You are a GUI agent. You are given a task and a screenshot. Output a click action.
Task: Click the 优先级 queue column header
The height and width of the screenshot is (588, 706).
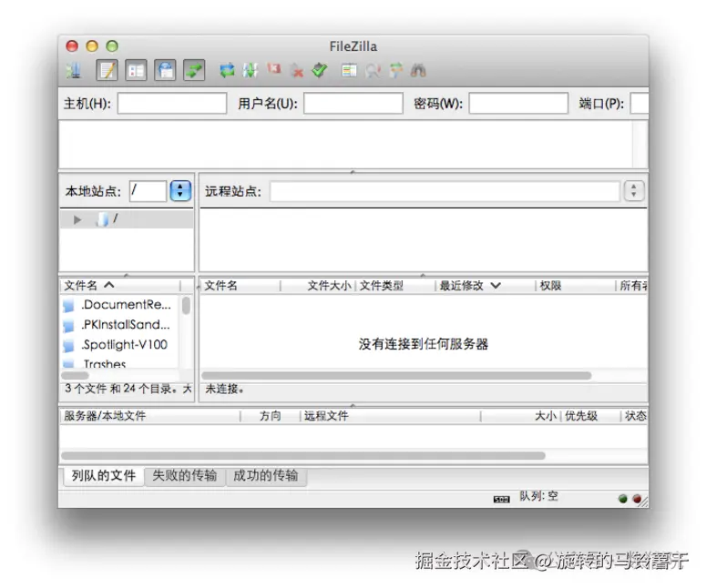coord(590,416)
